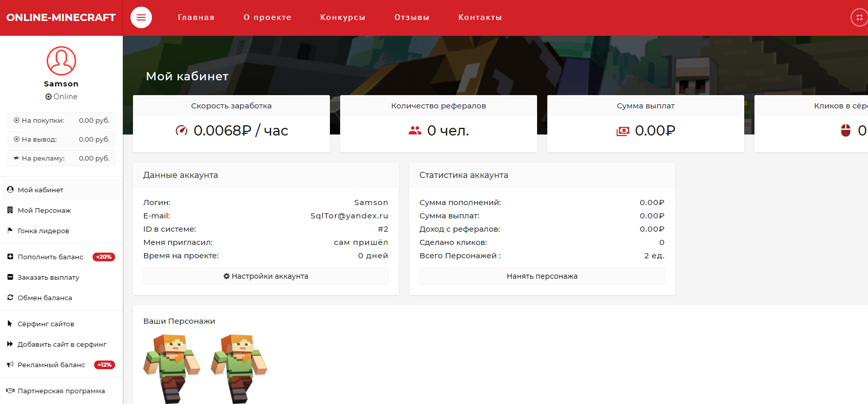
Task: Click the speedometer icon in earnings speed card
Action: (182, 130)
